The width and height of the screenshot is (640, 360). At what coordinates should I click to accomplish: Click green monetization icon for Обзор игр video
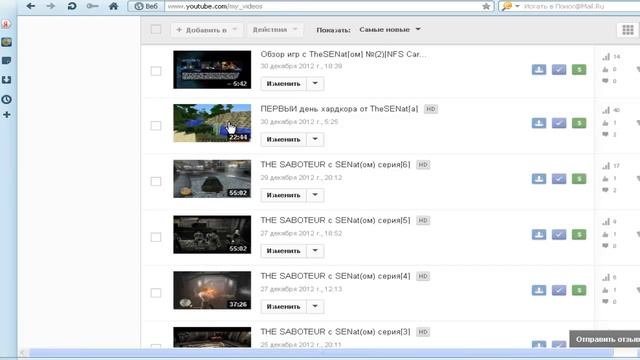579,69
